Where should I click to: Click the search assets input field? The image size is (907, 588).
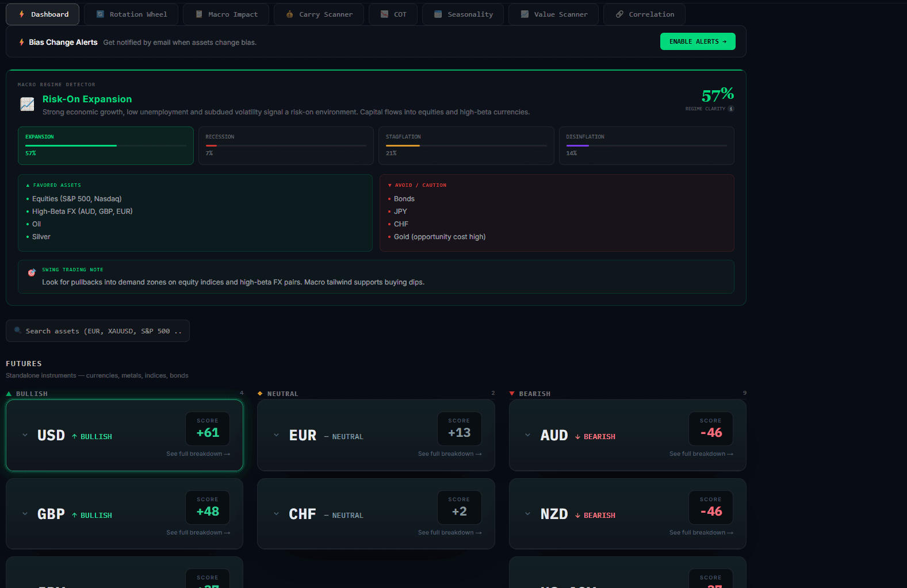98,331
